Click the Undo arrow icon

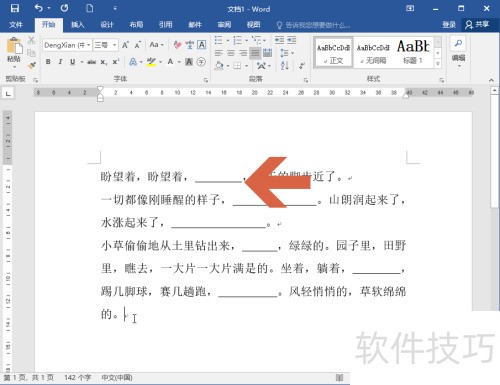(39, 8)
